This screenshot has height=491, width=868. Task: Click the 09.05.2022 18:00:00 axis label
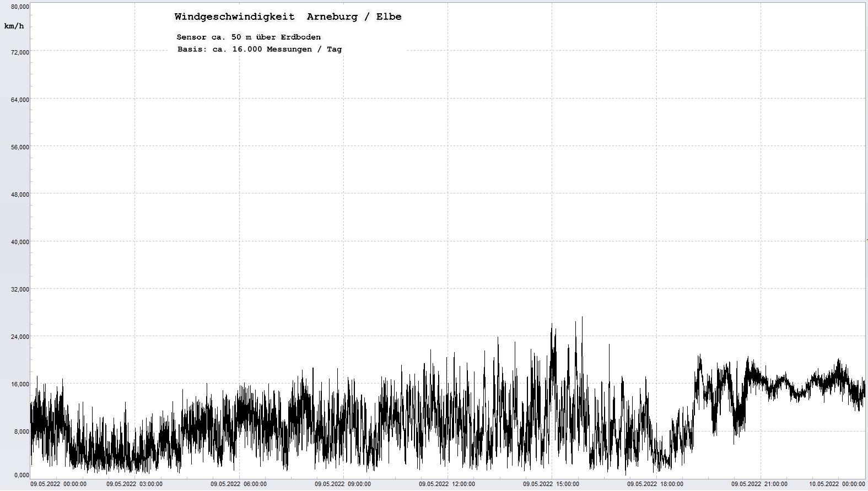[655, 484]
